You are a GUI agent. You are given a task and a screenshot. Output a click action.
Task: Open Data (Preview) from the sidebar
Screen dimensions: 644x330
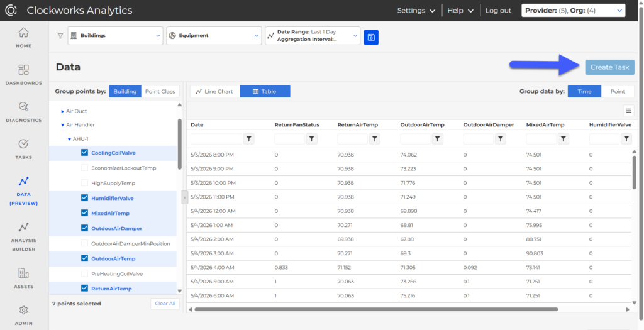pos(24,191)
